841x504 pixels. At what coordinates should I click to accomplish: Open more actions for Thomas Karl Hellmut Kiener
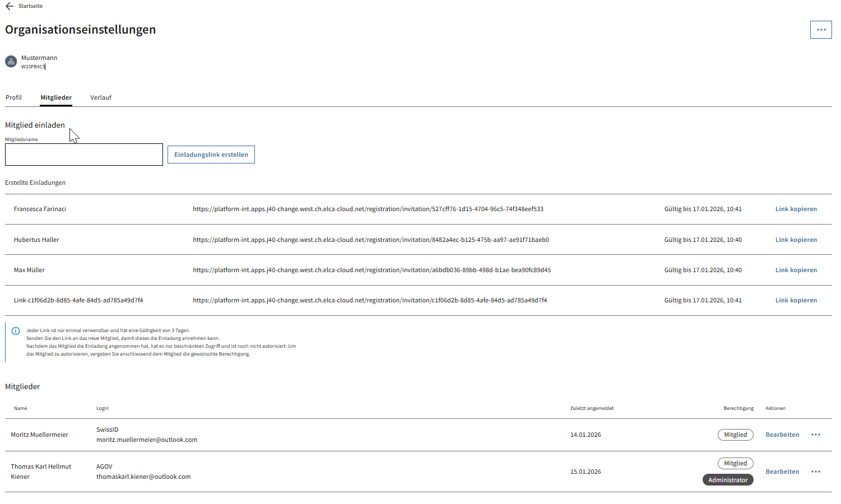click(815, 472)
